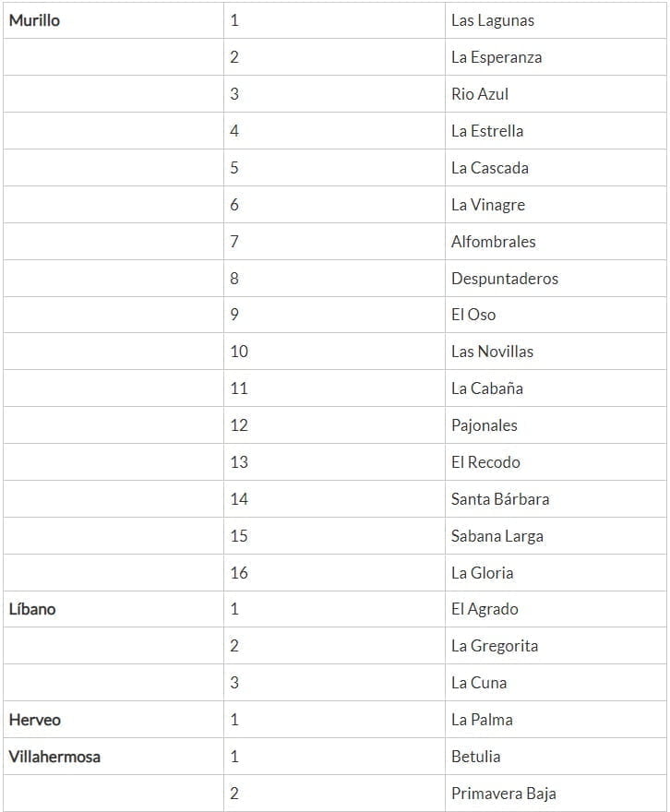Select the Despuntaderos entry
The width and height of the screenshot is (670, 812).
(505, 279)
